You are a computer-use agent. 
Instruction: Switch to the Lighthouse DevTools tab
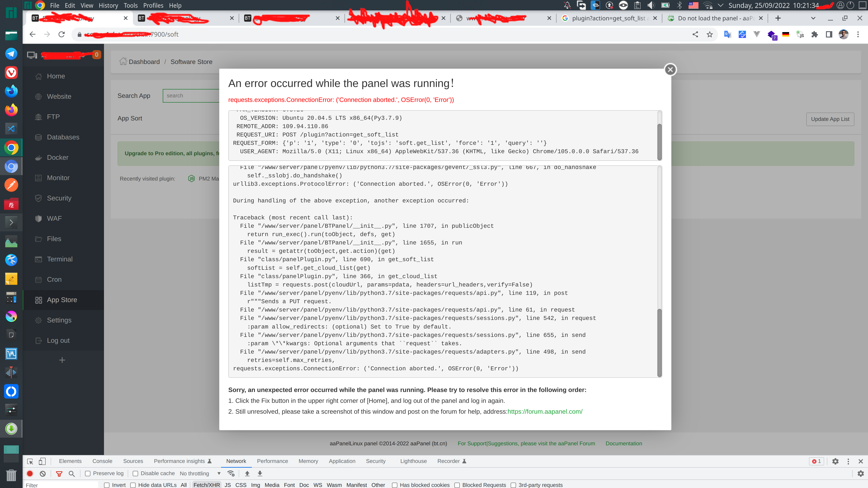413,461
